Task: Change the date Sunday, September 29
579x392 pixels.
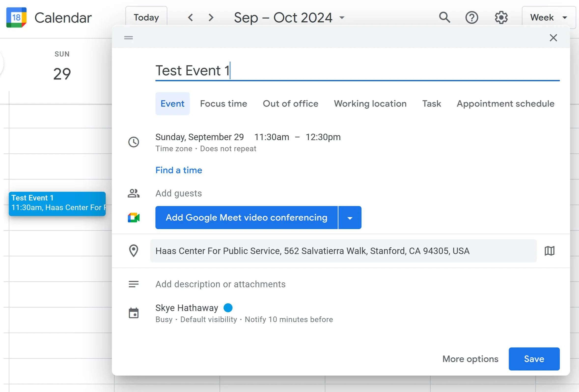Action: [x=200, y=137]
